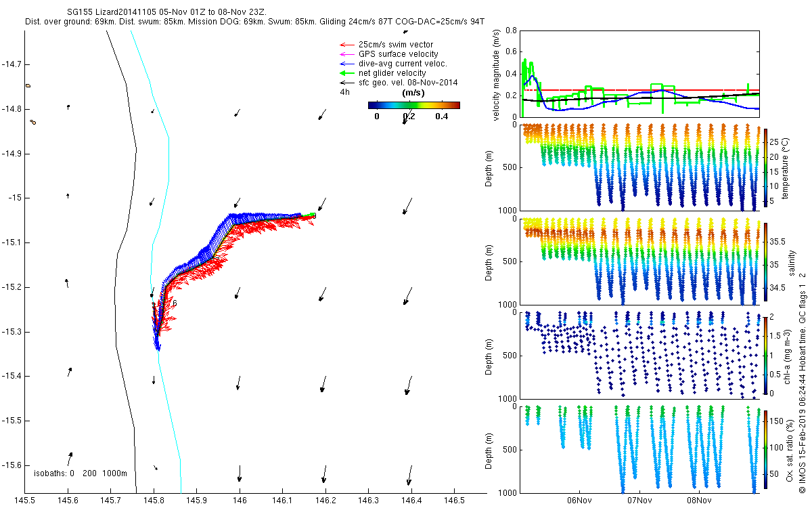The height and width of the screenshot is (508, 812).
Task: Click the '-15.6' latitude tick label
Action: point(10,465)
